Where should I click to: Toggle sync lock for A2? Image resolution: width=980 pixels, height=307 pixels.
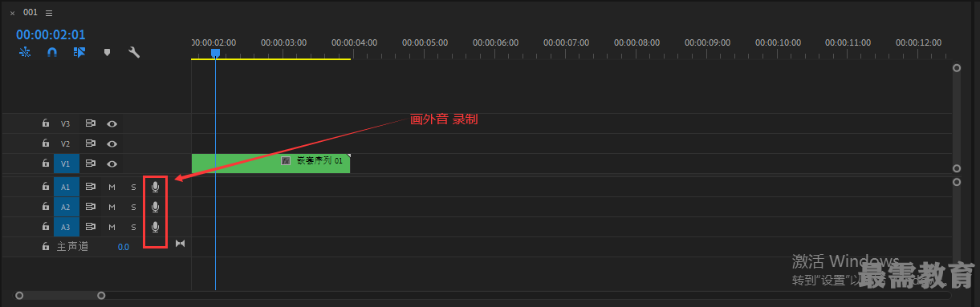coord(91,207)
